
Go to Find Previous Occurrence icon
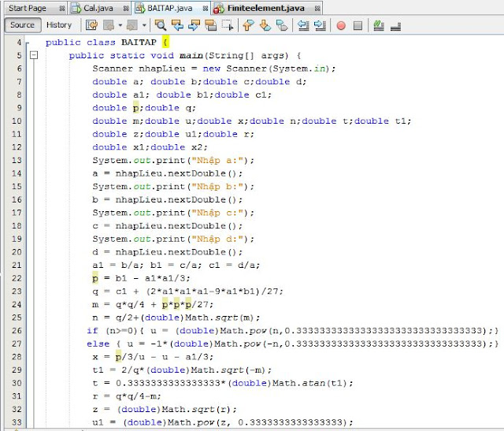(177, 25)
